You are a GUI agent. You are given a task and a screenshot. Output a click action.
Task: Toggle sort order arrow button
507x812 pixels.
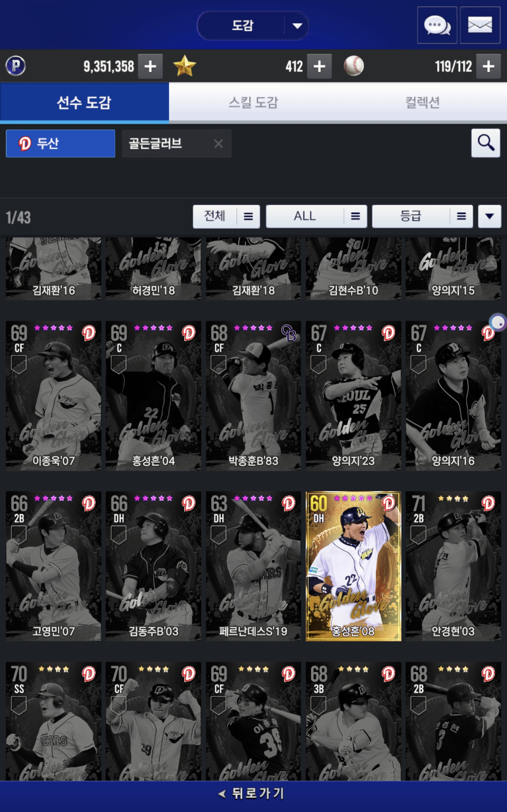(490, 216)
